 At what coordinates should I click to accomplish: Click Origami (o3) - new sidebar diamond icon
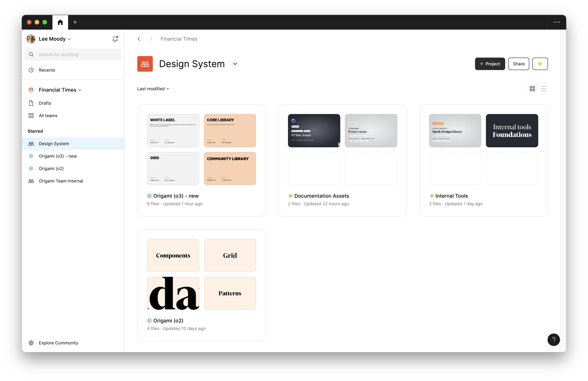(31, 156)
